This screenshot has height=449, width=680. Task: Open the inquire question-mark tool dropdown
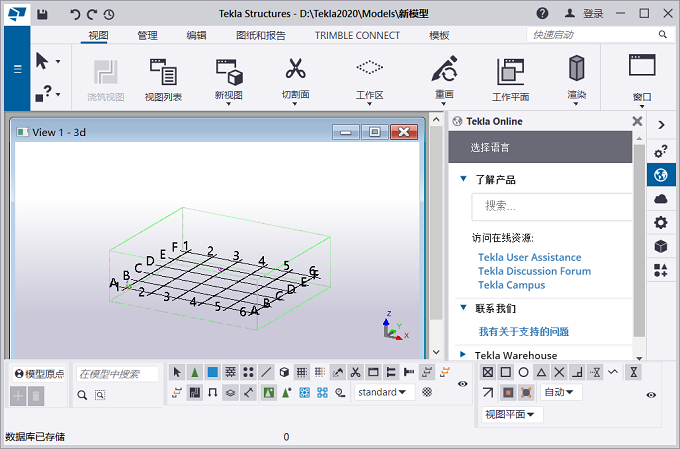(x=58, y=94)
